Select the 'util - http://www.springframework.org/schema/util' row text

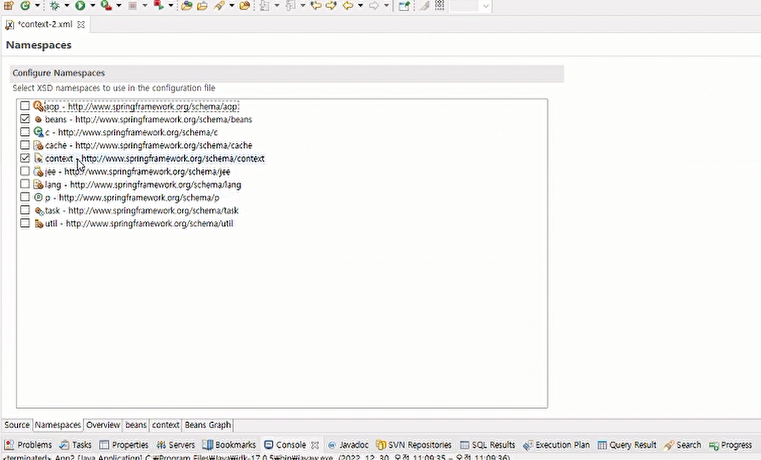pos(139,224)
